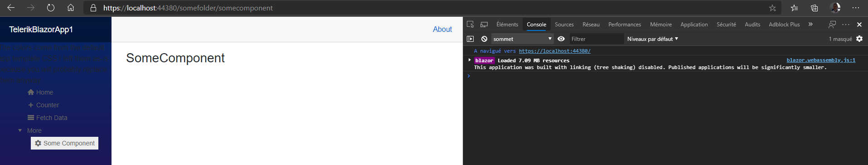Open the Some Component nav item
868x165 pixels.
[64, 143]
